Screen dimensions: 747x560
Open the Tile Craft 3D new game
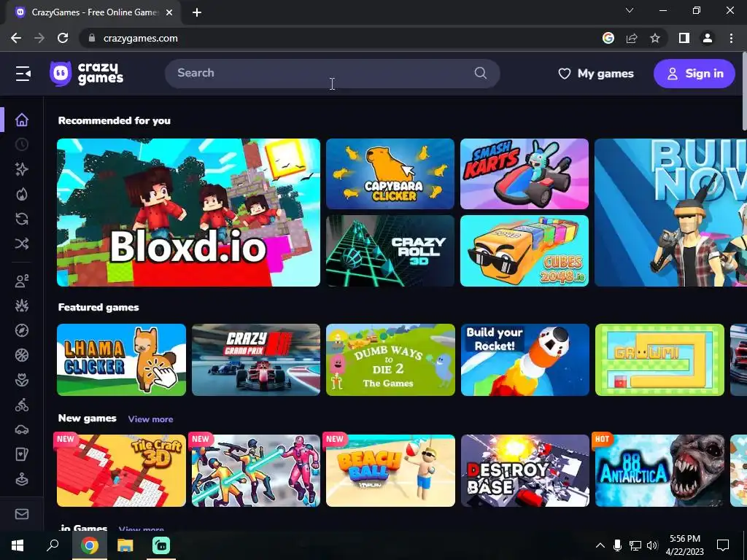coord(121,470)
